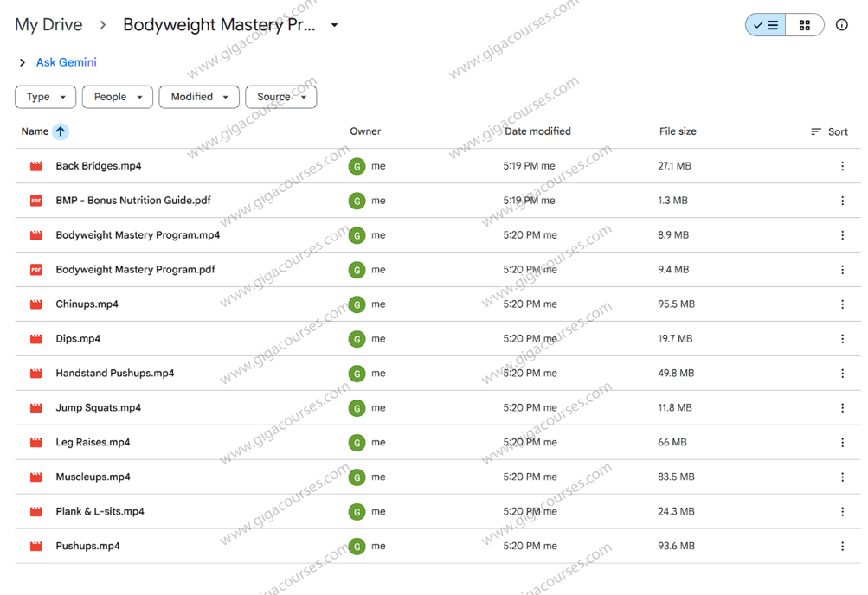Open the People filter
This screenshot has height=595, width=868.
click(117, 96)
